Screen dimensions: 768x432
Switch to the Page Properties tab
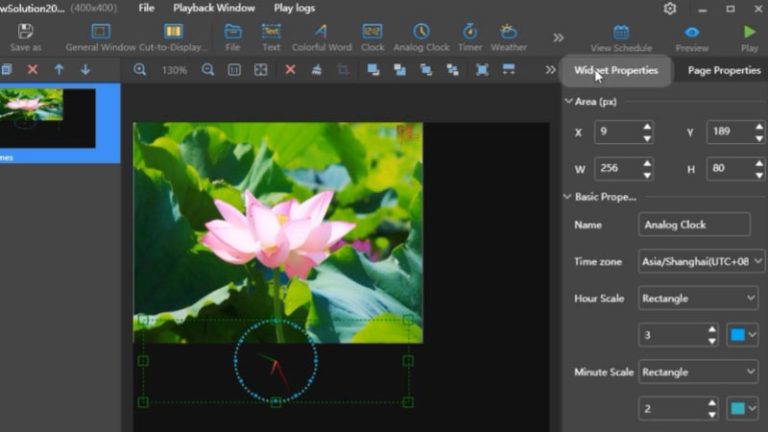click(723, 71)
